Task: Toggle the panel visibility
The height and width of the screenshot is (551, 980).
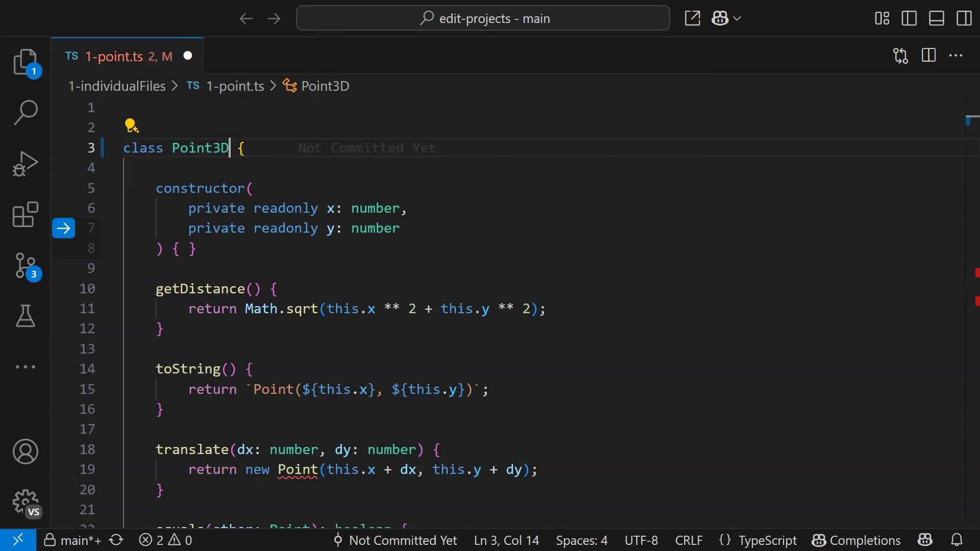Action: (x=937, y=18)
